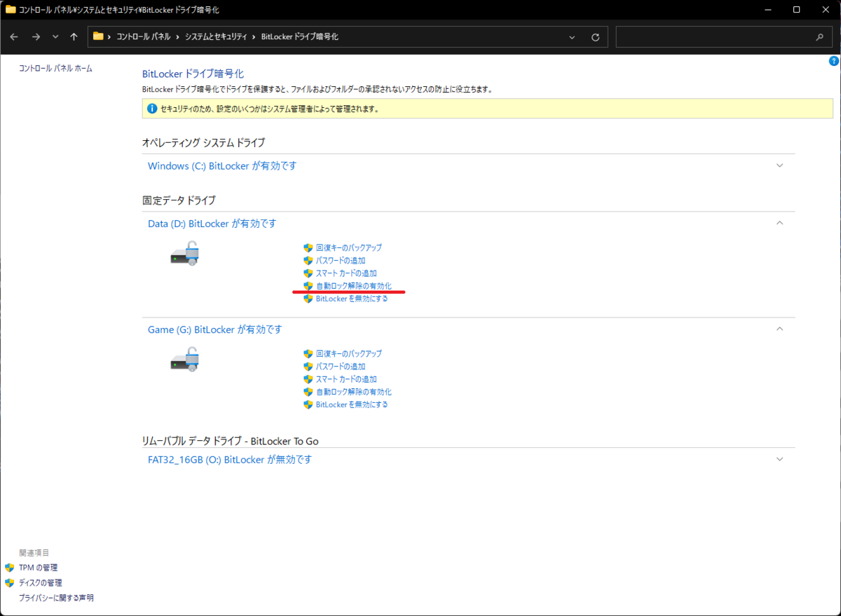Open the address bar history dropdown
The height and width of the screenshot is (616, 841).
coord(572,37)
